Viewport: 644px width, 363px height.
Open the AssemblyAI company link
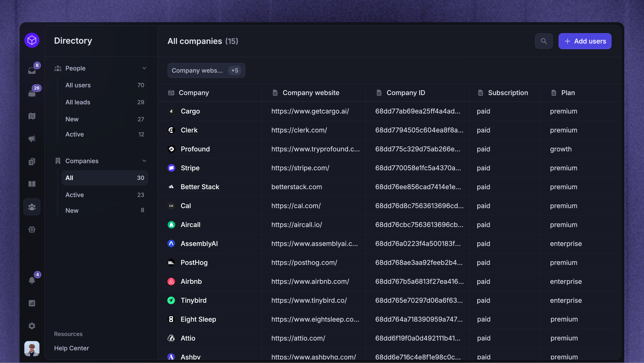(199, 244)
